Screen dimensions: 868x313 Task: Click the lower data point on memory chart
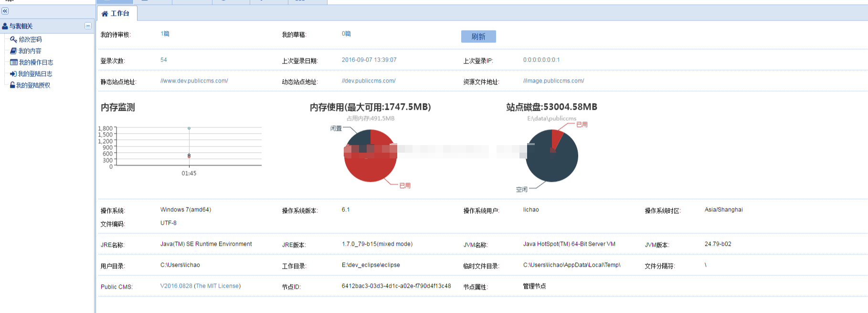189,156
